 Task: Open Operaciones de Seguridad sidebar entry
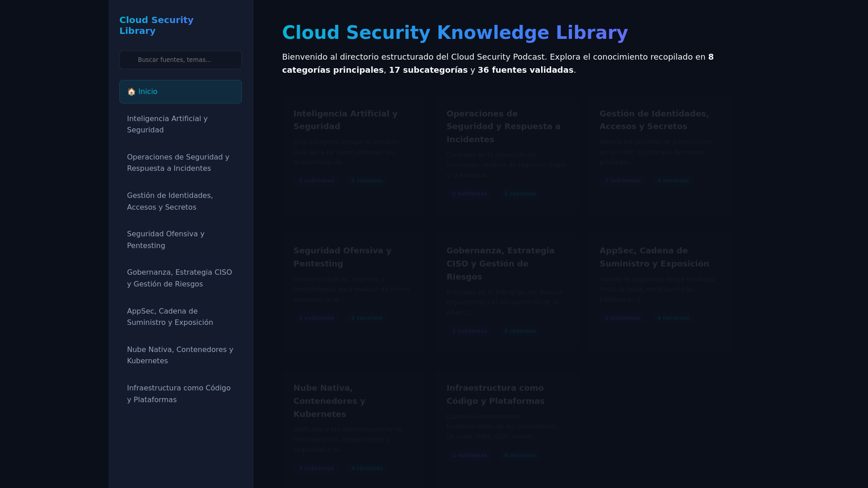pos(180,163)
